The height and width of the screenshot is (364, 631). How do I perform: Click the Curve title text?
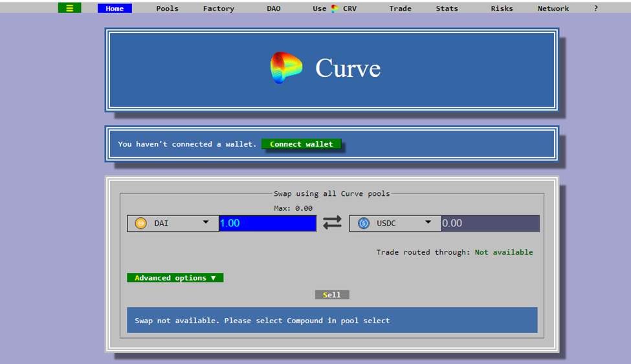[x=348, y=68]
